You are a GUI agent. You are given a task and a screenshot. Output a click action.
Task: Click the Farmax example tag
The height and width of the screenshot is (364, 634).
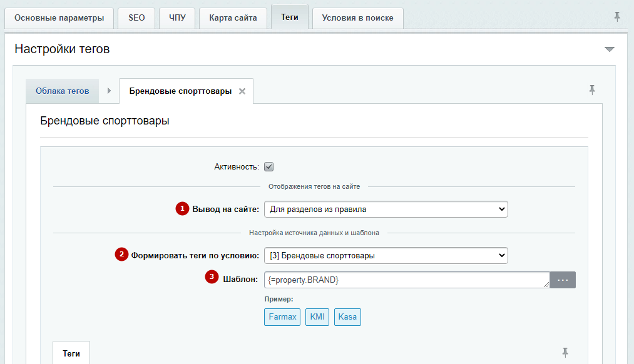coord(282,316)
